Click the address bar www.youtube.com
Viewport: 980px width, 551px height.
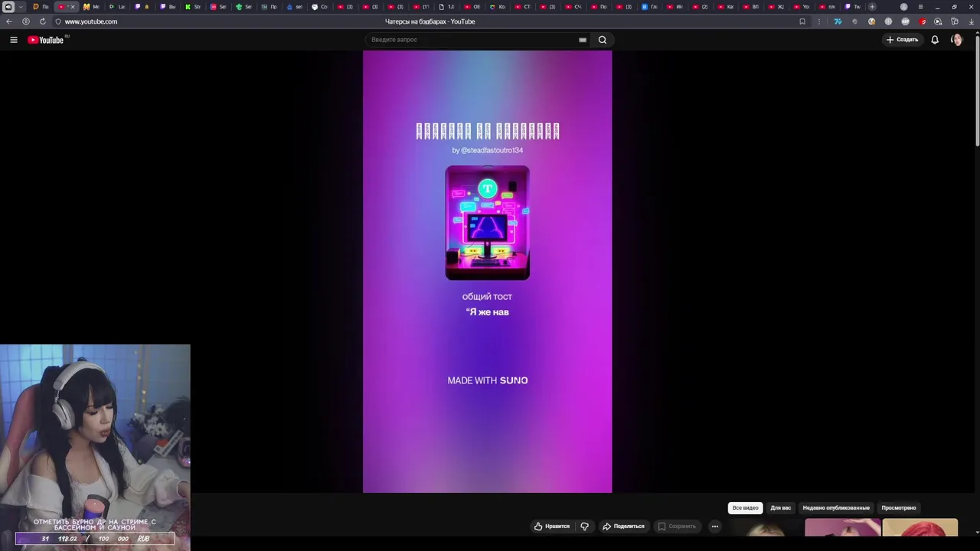point(91,21)
